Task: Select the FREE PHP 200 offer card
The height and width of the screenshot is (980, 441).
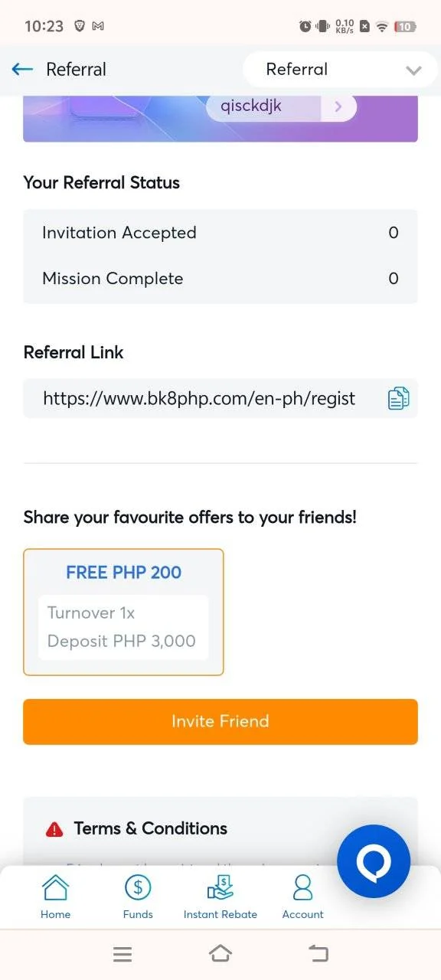Action: [x=123, y=612]
